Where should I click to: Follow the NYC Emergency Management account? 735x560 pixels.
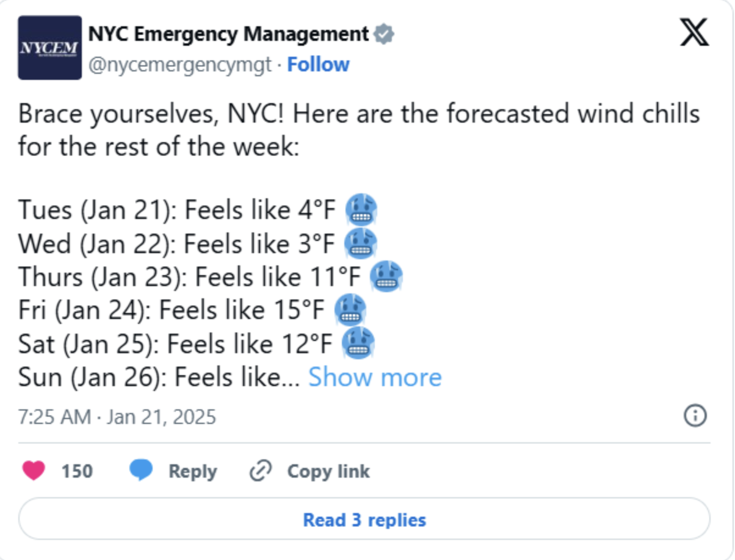click(318, 65)
